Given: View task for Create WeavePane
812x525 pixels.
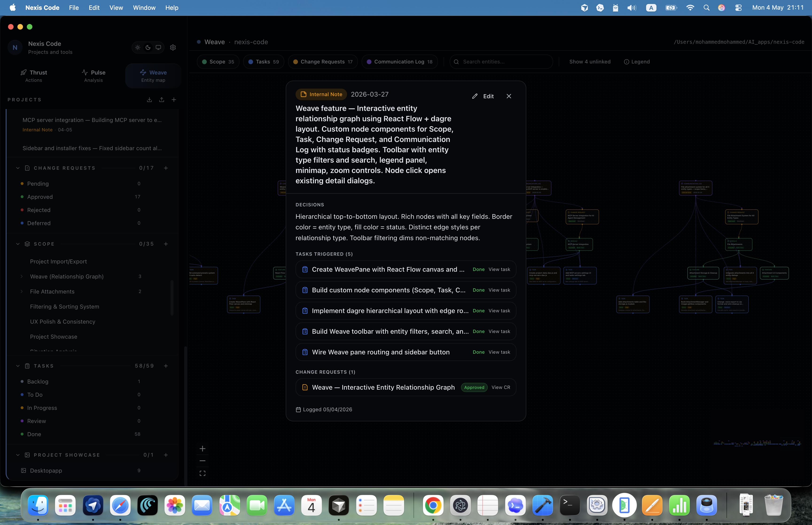Looking at the screenshot, I should pos(499,269).
